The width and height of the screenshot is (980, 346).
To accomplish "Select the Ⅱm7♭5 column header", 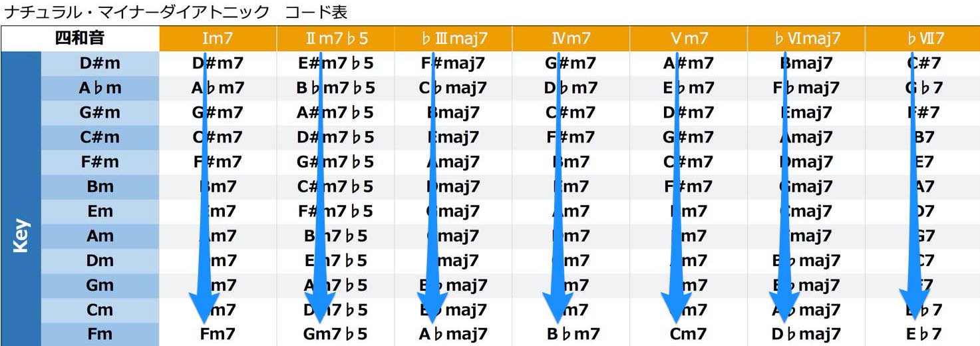I will coord(336,39).
